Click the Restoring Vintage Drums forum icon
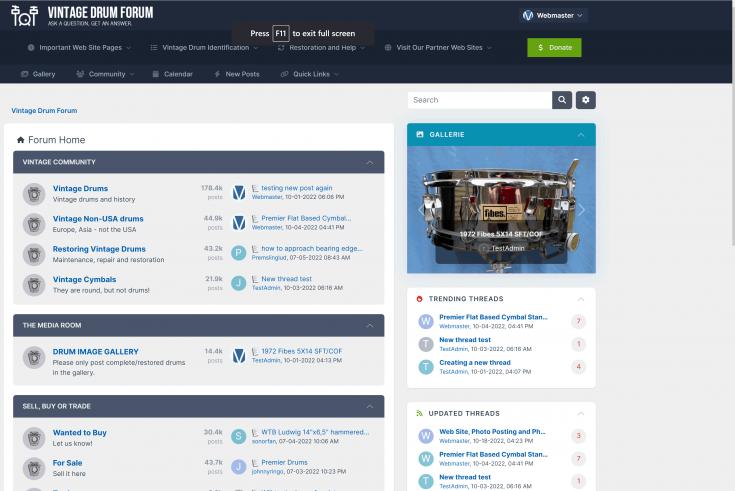The width and height of the screenshot is (735, 491). click(x=34, y=254)
